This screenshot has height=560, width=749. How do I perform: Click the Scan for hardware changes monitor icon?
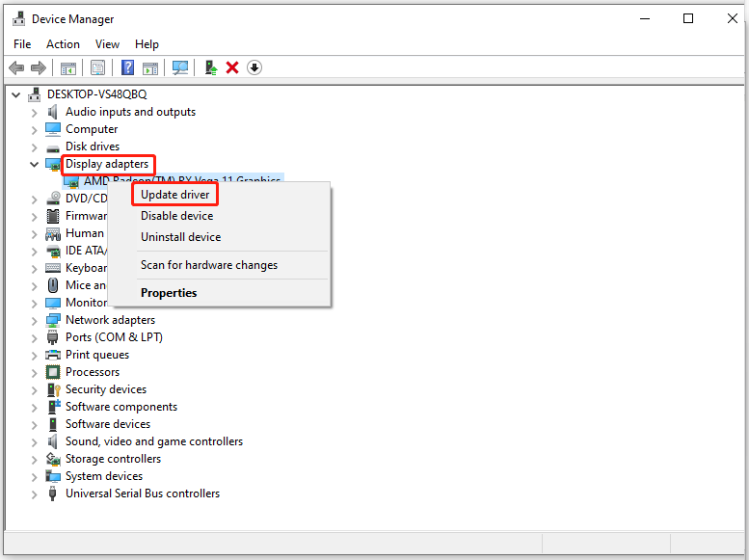(180, 67)
